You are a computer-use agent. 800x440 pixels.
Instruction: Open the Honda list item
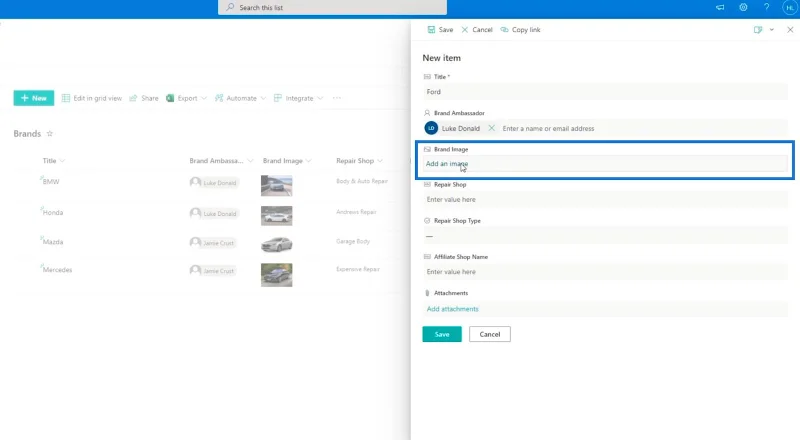(x=53, y=212)
